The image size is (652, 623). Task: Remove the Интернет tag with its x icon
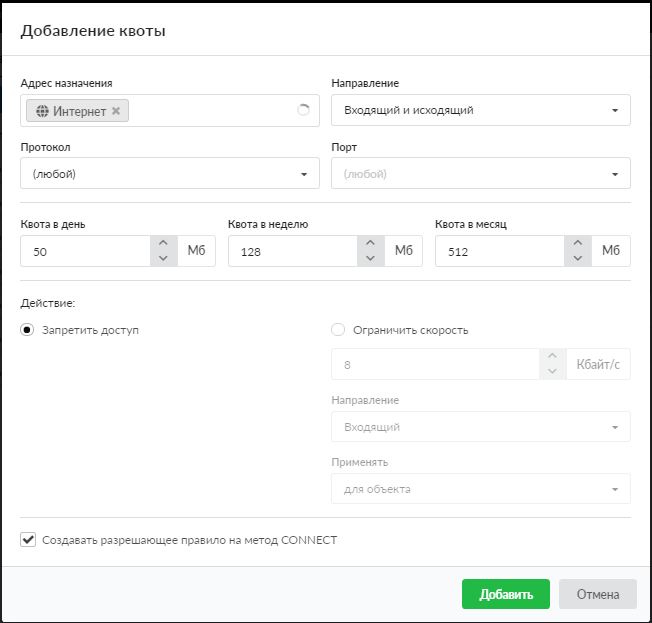click(x=116, y=111)
